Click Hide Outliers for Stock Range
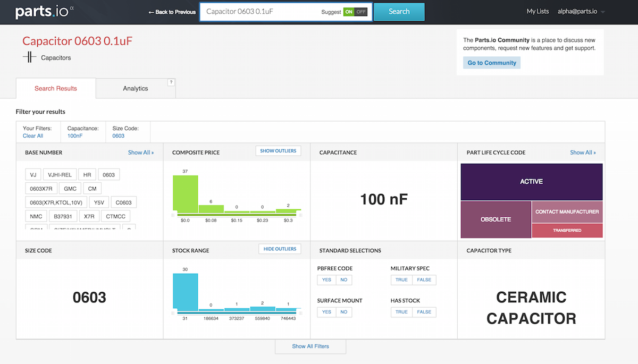Image resolution: width=638 pixels, height=364 pixels. pyautogui.click(x=280, y=249)
